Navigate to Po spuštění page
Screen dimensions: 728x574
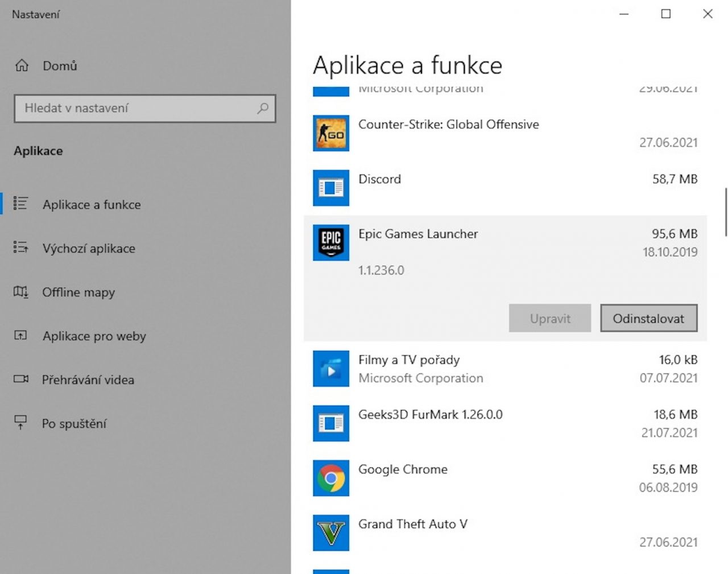(x=74, y=424)
